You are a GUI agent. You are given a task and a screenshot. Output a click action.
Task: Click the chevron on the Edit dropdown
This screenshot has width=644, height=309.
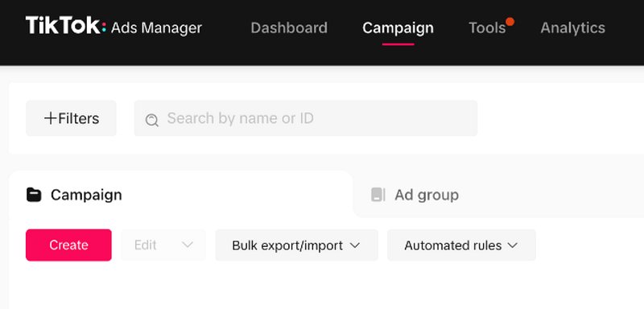pyautogui.click(x=188, y=245)
